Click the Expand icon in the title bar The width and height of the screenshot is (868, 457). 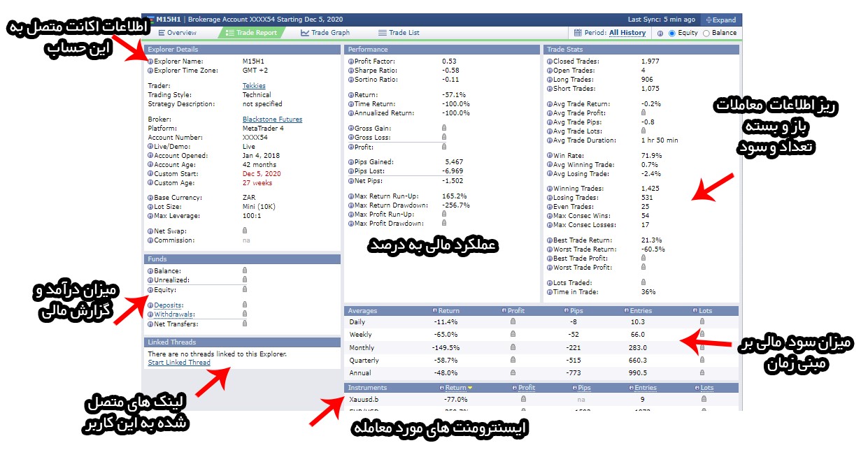pyautogui.click(x=709, y=20)
